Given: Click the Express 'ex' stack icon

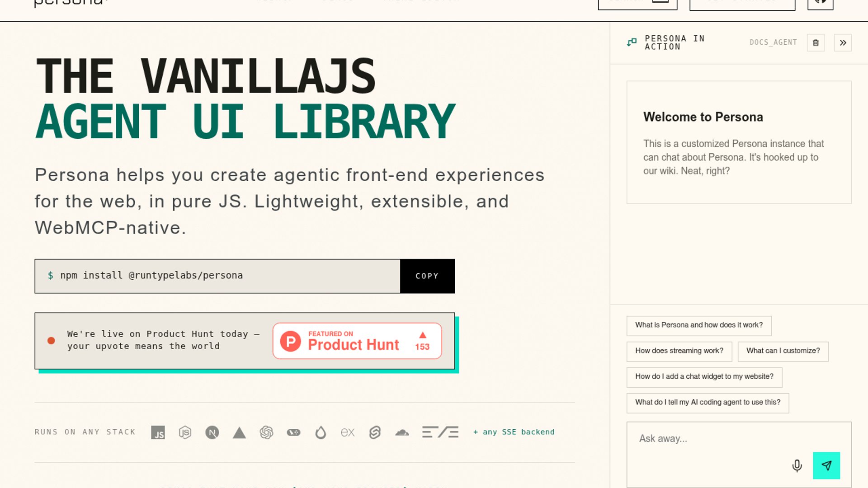Looking at the screenshot, I should 348,432.
